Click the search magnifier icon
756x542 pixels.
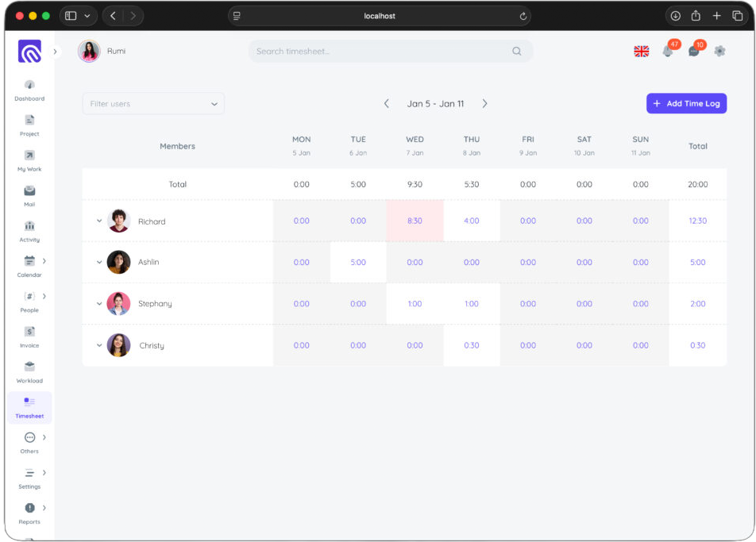517,51
